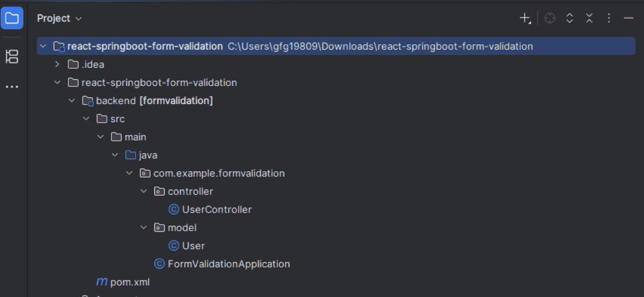The height and width of the screenshot is (297, 644).
Task: Click the .idea folder icon
Action: (x=73, y=64)
